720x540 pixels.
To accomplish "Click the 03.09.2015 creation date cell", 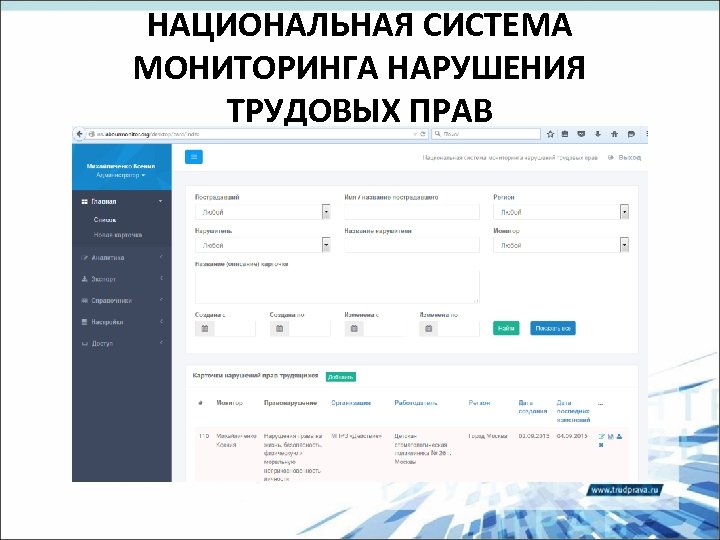I will pyautogui.click(x=534, y=436).
